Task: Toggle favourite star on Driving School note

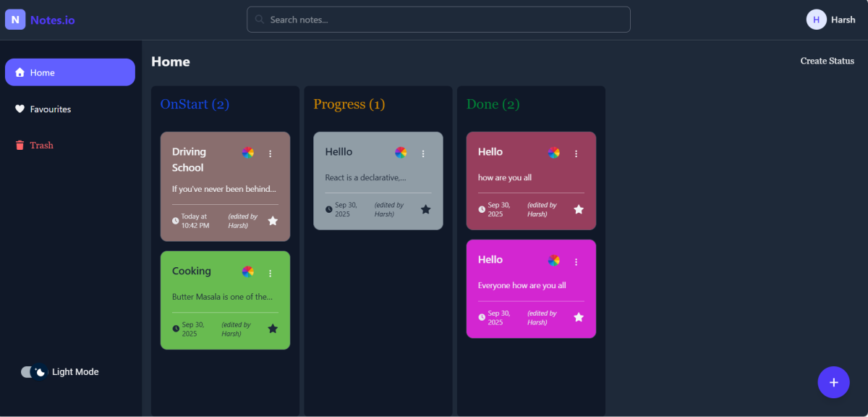Action: point(273,221)
